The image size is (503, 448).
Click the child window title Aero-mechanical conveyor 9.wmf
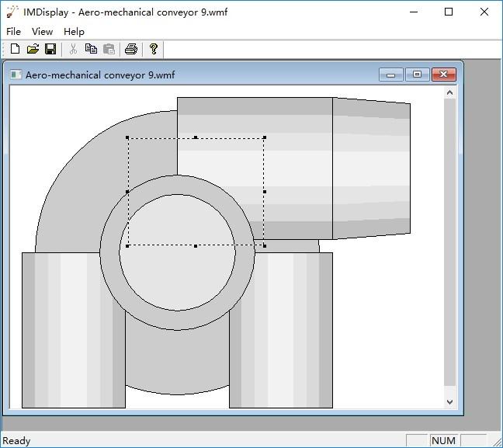(100, 75)
